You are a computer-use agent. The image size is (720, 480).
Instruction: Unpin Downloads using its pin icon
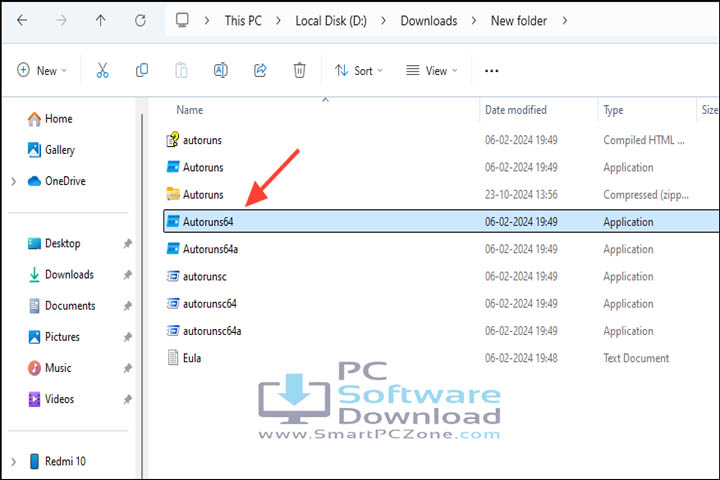point(128,275)
